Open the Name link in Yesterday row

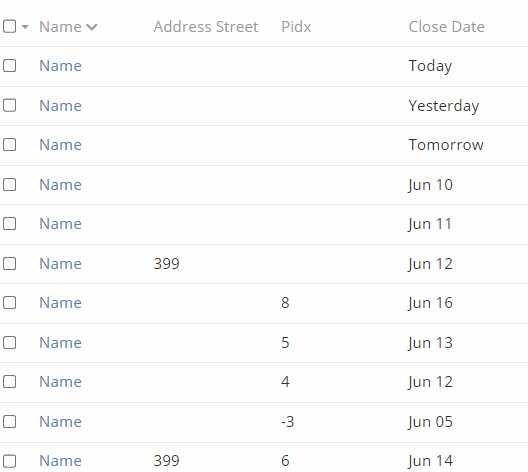coord(60,106)
